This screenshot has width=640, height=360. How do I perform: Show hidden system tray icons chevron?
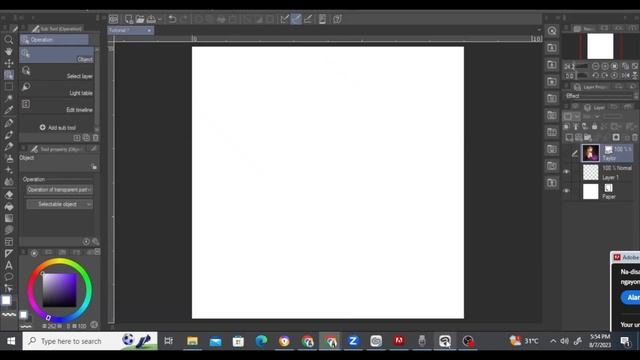click(553, 341)
